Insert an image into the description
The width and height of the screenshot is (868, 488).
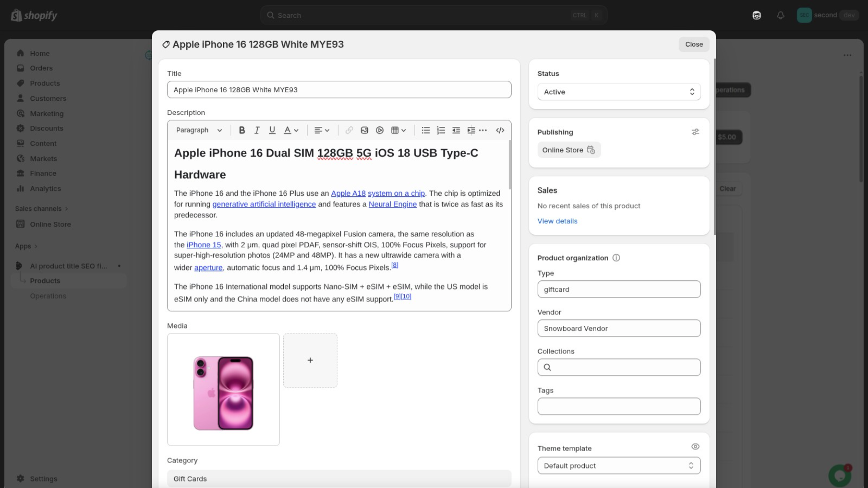click(365, 130)
